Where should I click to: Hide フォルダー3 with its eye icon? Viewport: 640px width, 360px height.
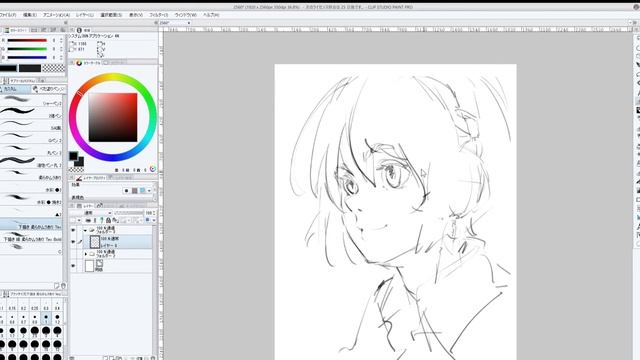pyautogui.click(x=73, y=231)
